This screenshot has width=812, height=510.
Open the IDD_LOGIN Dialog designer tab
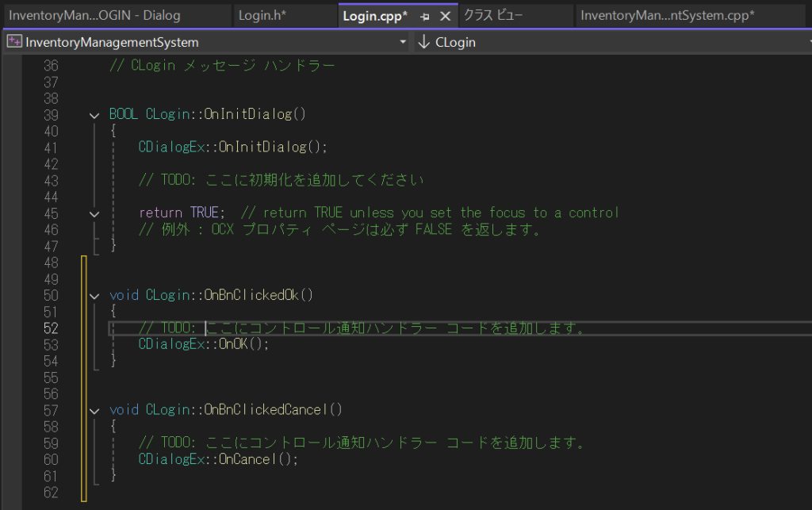point(94,16)
